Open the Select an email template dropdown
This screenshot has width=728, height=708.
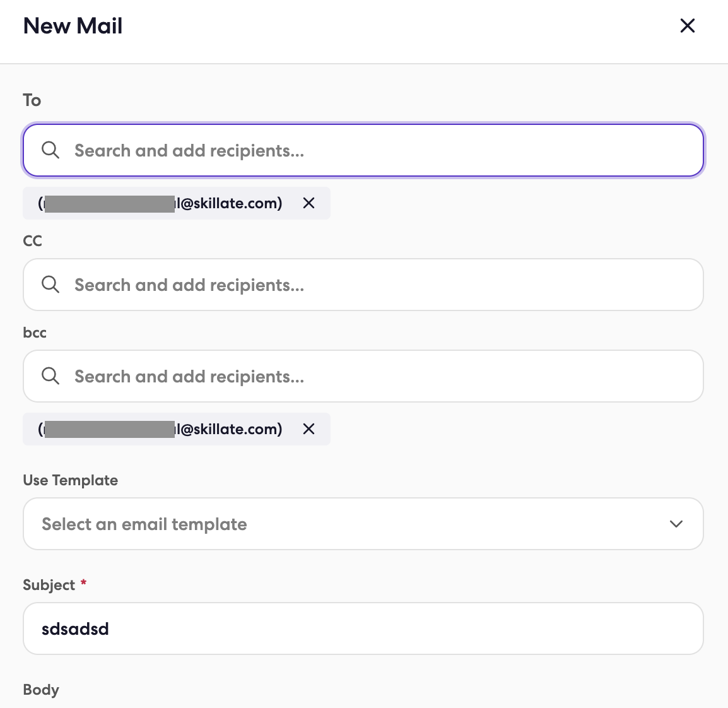tap(363, 524)
